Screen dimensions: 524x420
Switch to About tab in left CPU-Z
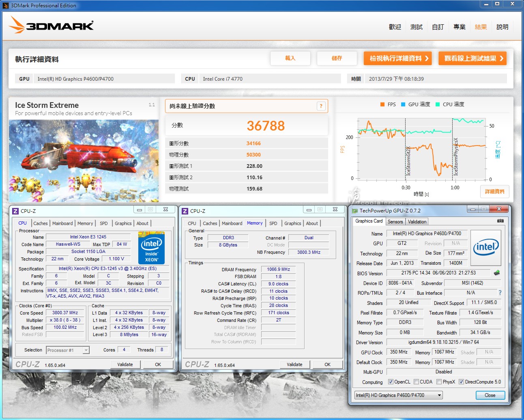click(142, 223)
